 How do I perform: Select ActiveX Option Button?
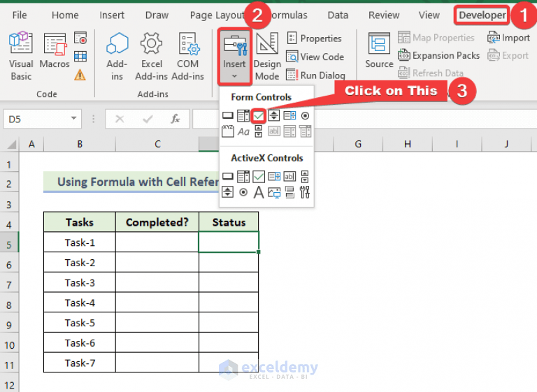click(x=243, y=192)
